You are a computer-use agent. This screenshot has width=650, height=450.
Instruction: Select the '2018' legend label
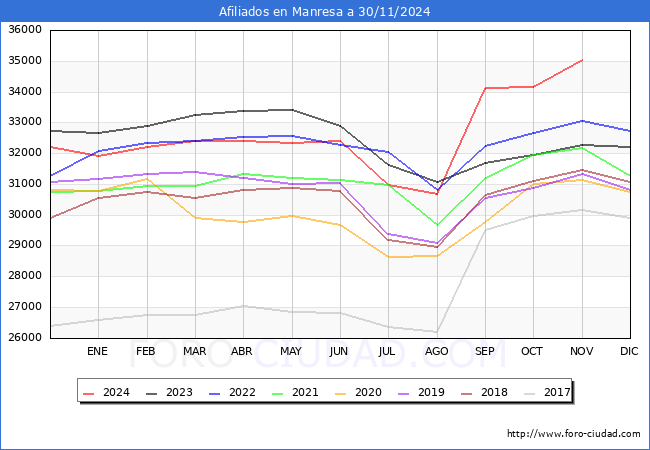coord(494,392)
